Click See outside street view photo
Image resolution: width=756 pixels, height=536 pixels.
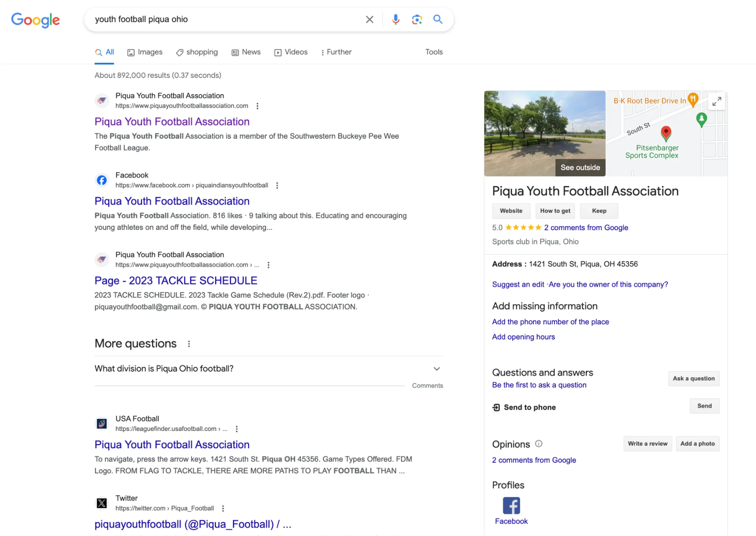545,133
